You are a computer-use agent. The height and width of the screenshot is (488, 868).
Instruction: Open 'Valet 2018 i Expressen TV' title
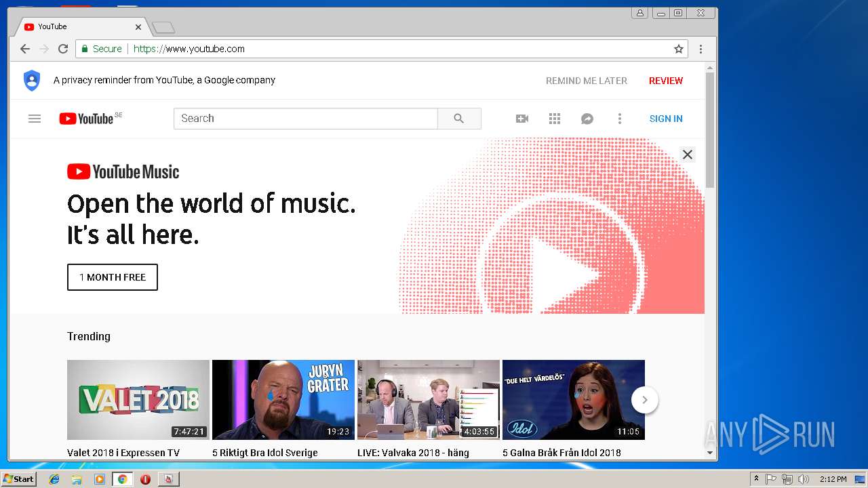123,453
